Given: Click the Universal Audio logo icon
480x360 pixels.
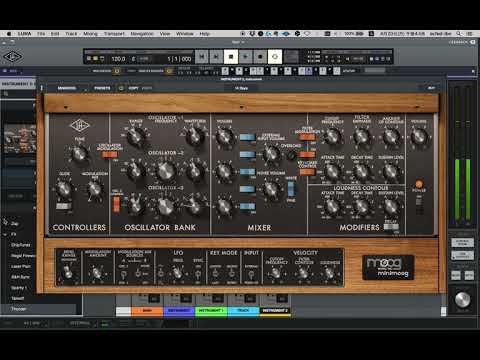Looking at the screenshot, I should 12,56.
